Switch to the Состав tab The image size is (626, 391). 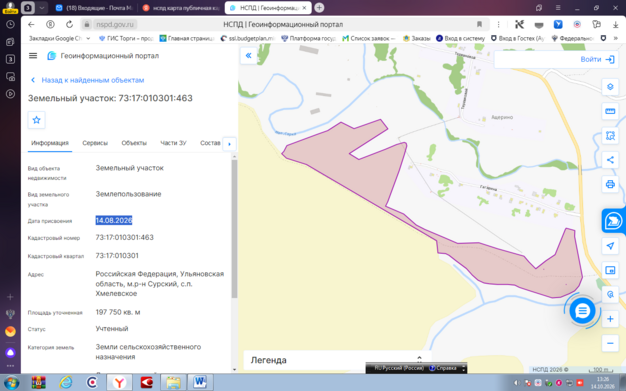click(x=210, y=143)
